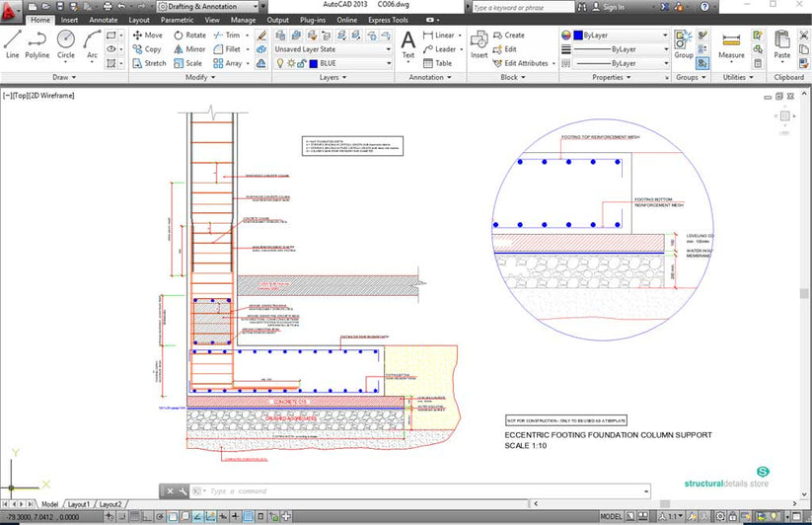Activate the Array command
Screen dimensions: 812x525
(228, 63)
